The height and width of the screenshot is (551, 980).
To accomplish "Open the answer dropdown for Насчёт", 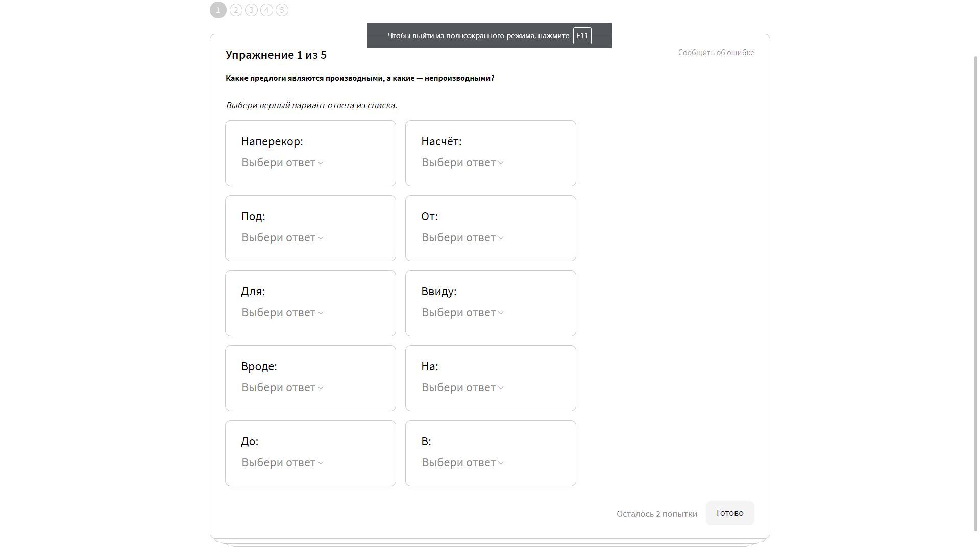I will [x=462, y=163].
